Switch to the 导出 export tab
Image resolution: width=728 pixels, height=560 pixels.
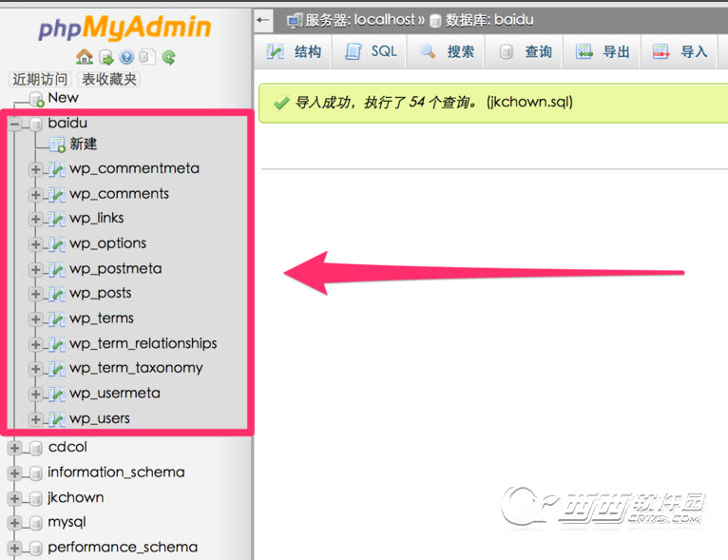[x=603, y=51]
